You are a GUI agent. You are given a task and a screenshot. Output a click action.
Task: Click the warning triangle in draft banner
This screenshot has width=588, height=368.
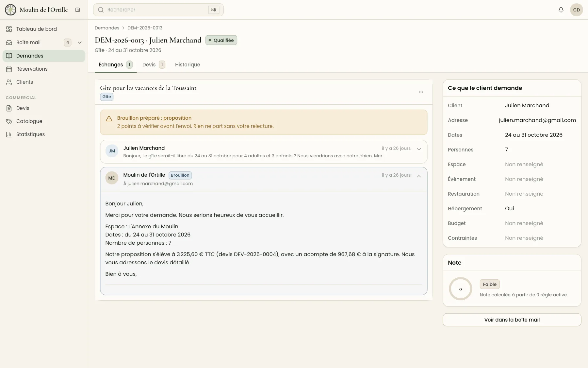coord(109,119)
